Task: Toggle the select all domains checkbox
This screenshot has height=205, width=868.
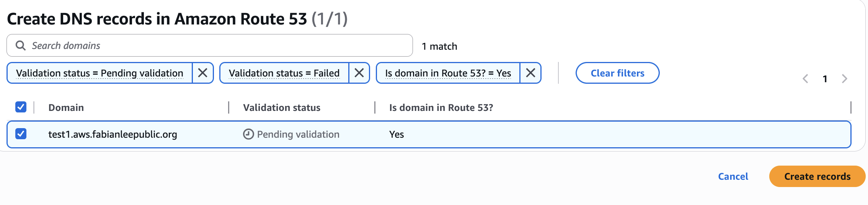Action: [21, 107]
